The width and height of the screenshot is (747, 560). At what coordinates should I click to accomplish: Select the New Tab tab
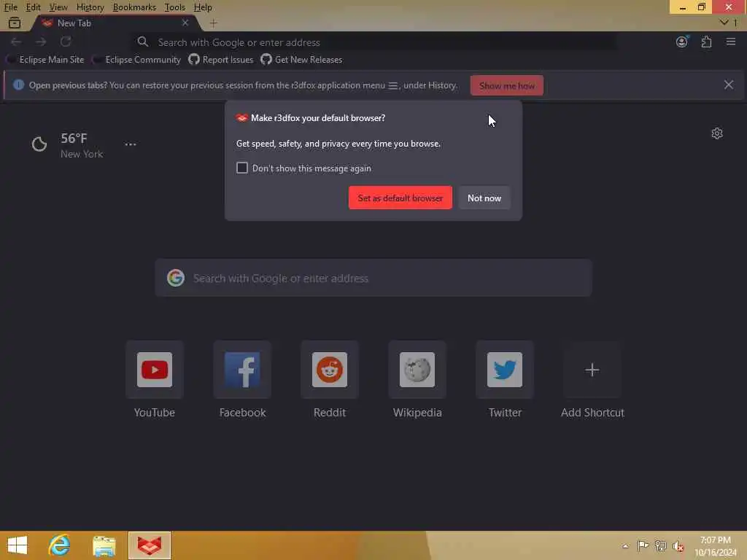pos(115,23)
